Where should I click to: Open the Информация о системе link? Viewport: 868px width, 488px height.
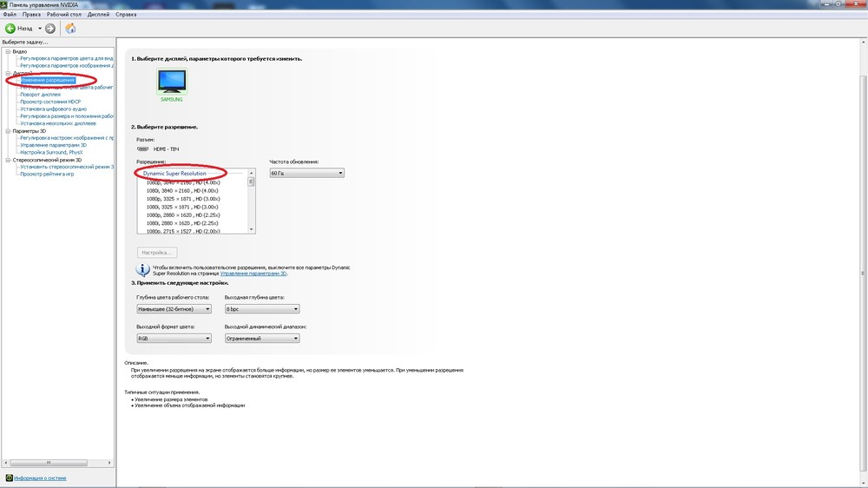coord(40,478)
